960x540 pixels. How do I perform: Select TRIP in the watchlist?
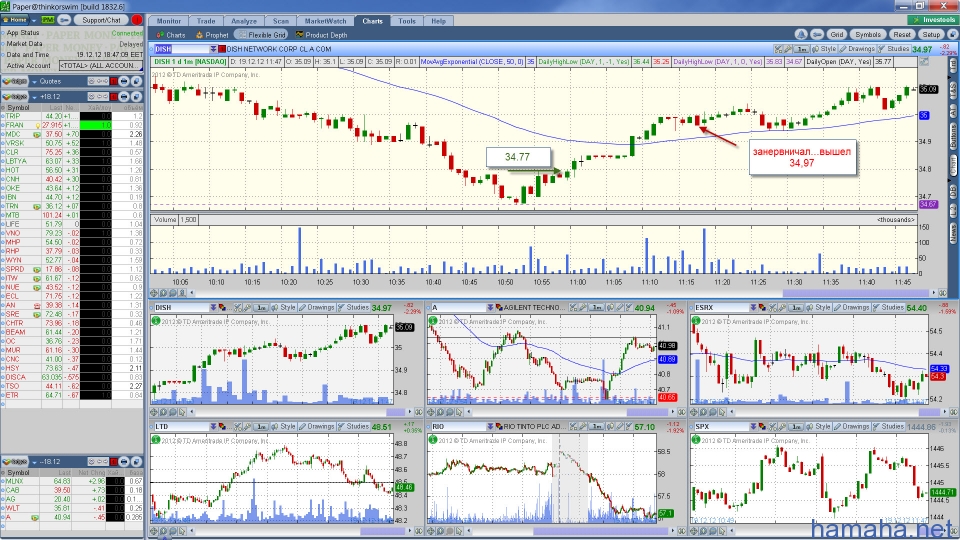click(13, 116)
